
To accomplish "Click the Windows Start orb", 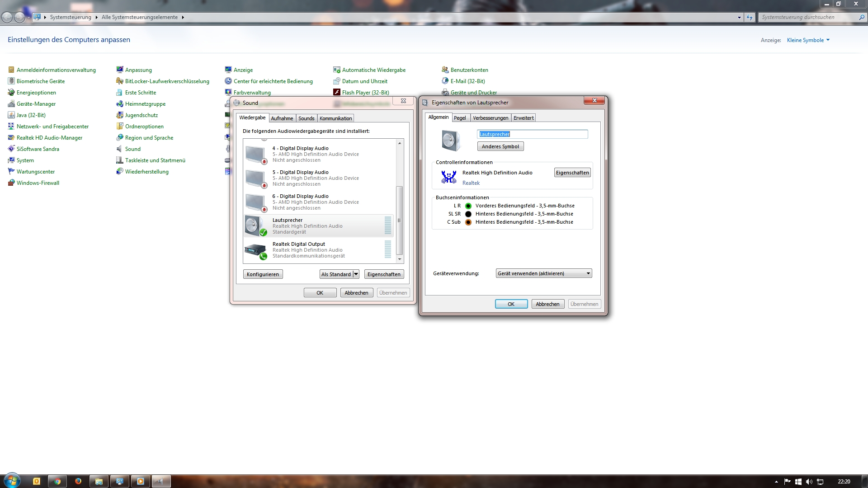I will coord(12,480).
